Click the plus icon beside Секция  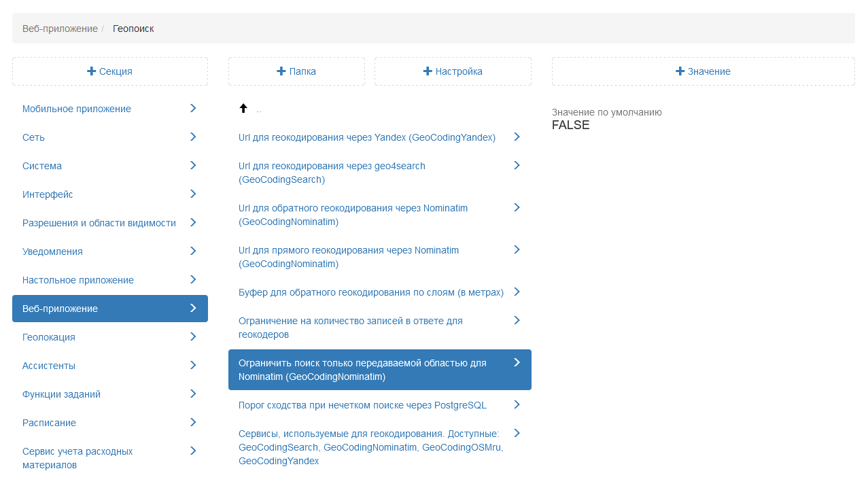click(91, 71)
